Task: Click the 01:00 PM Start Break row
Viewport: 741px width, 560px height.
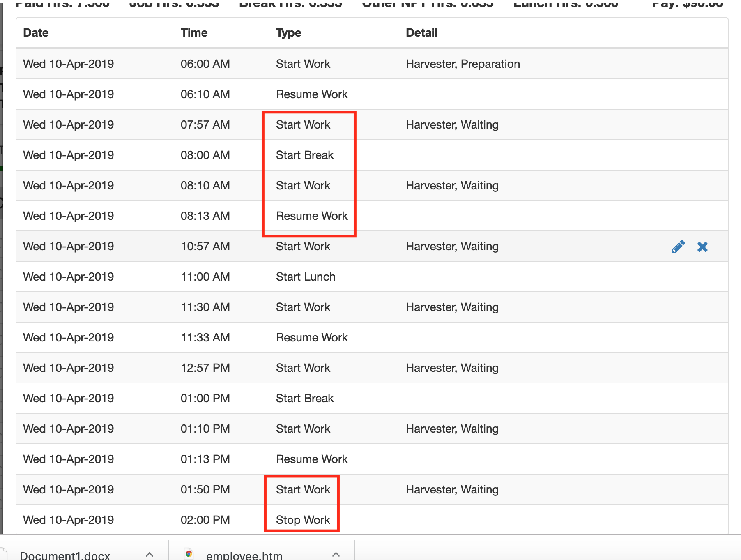Action: (x=304, y=398)
